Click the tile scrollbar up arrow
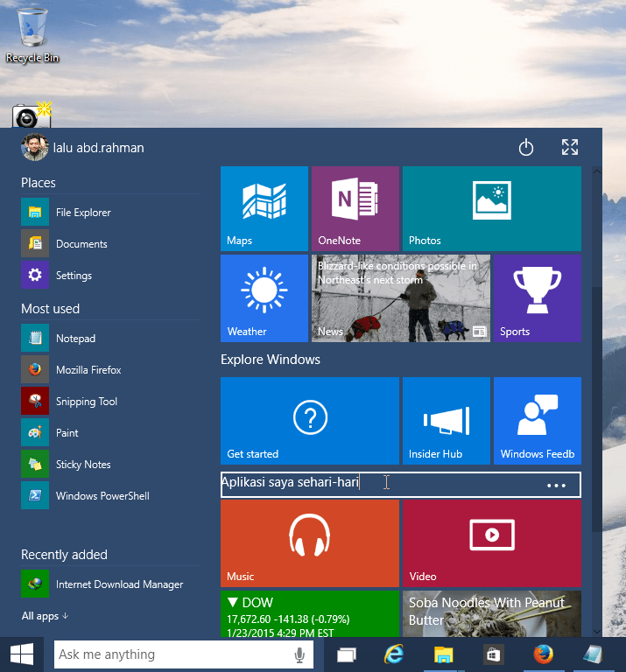This screenshot has height=672, width=626. 596,171
